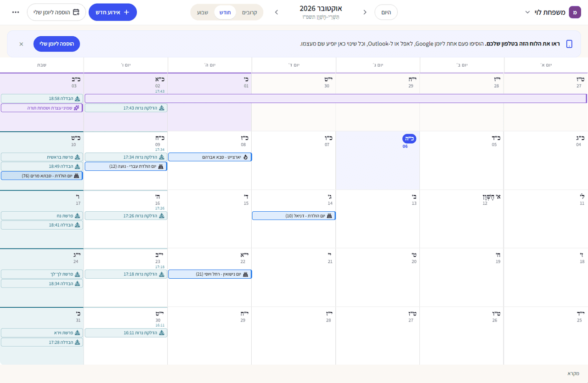This screenshot has width=588, height=383.
Task: Open the הבדלה 18:34 entry
Action: tap(42, 283)
